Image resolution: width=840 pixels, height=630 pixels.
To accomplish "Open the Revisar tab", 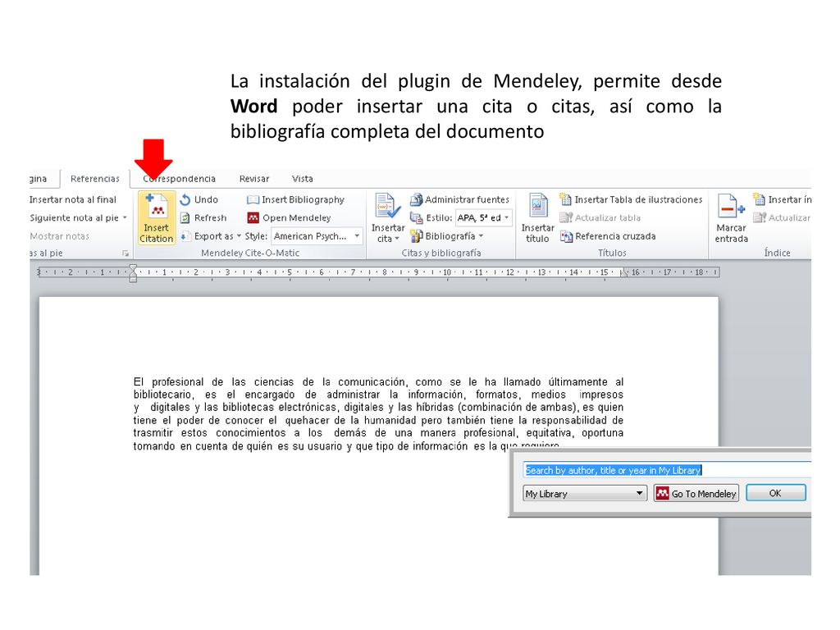I will point(254,178).
